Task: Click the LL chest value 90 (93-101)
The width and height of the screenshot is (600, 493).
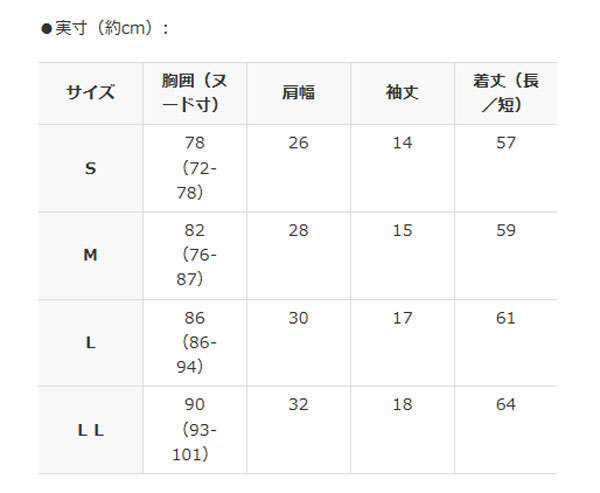Action: pos(195,430)
